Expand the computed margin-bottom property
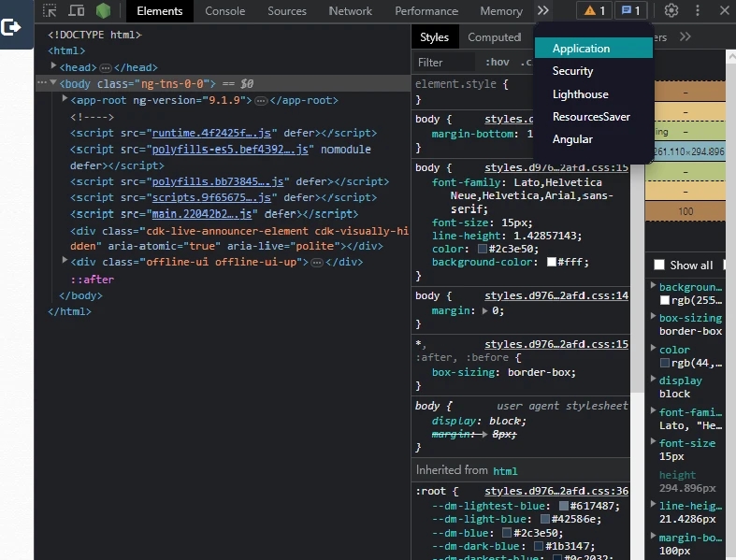 point(653,536)
